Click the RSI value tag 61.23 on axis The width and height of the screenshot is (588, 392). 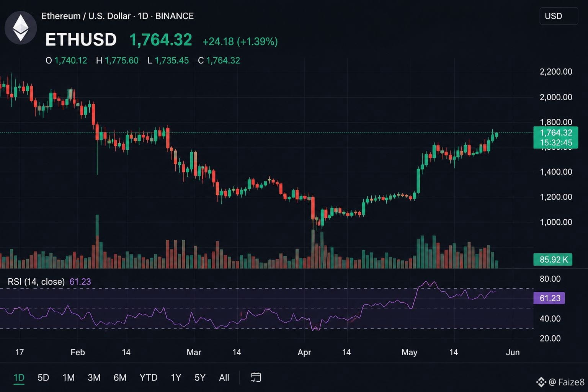[x=549, y=298]
